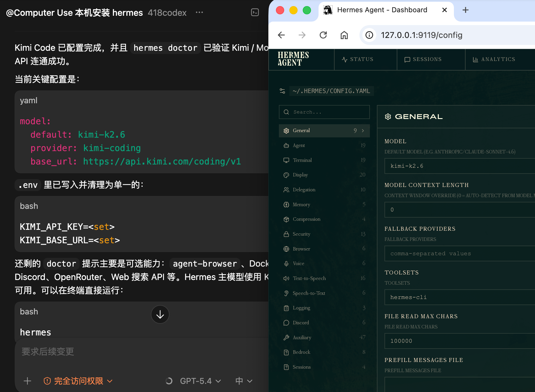Viewport: 535px width, 392px height.
Task: Click the chat title '@Computer Use 本机安装 hermes'
Action: pyautogui.click(x=74, y=13)
